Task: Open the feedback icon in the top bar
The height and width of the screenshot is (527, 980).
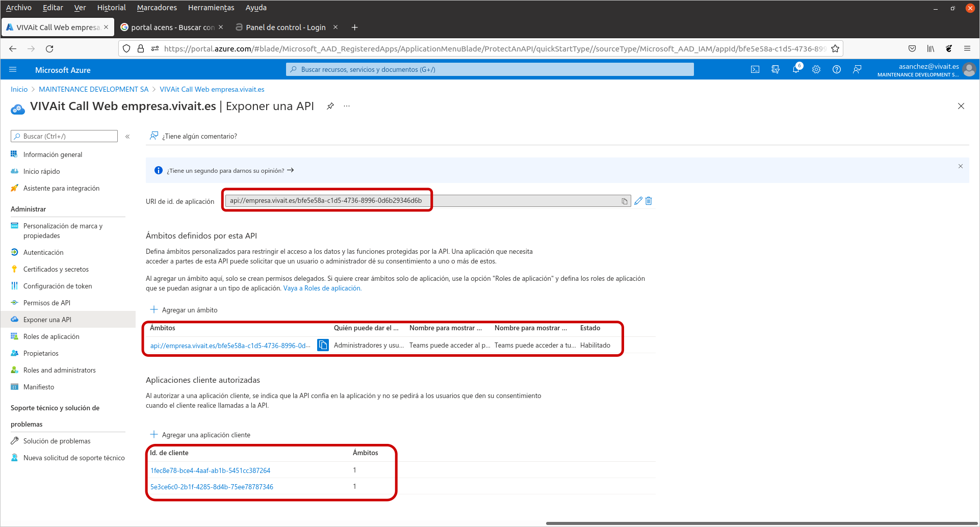Action: (857, 70)
